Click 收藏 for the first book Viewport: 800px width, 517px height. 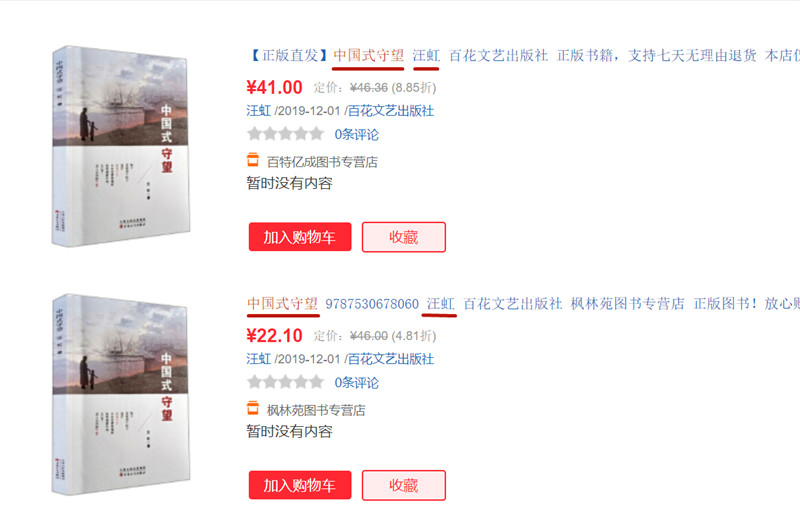pyautogui.click(x=404, y=237)
